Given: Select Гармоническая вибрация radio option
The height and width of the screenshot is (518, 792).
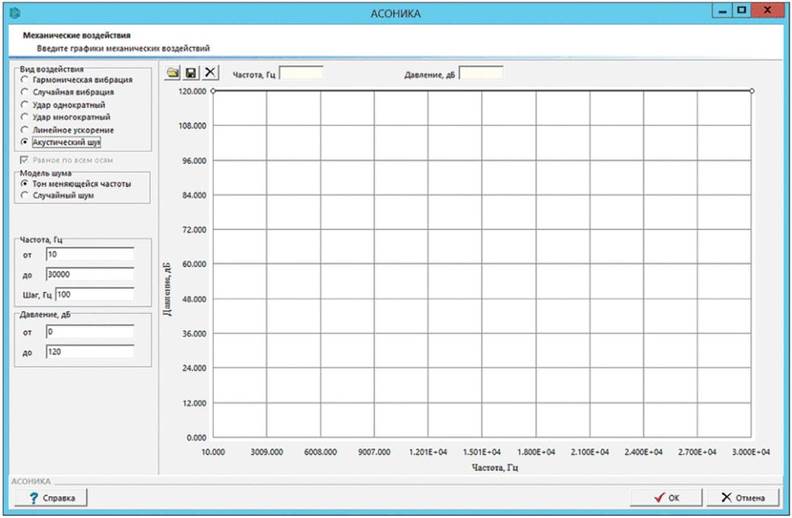Looking at the screenshot, I should pos(25,79).
